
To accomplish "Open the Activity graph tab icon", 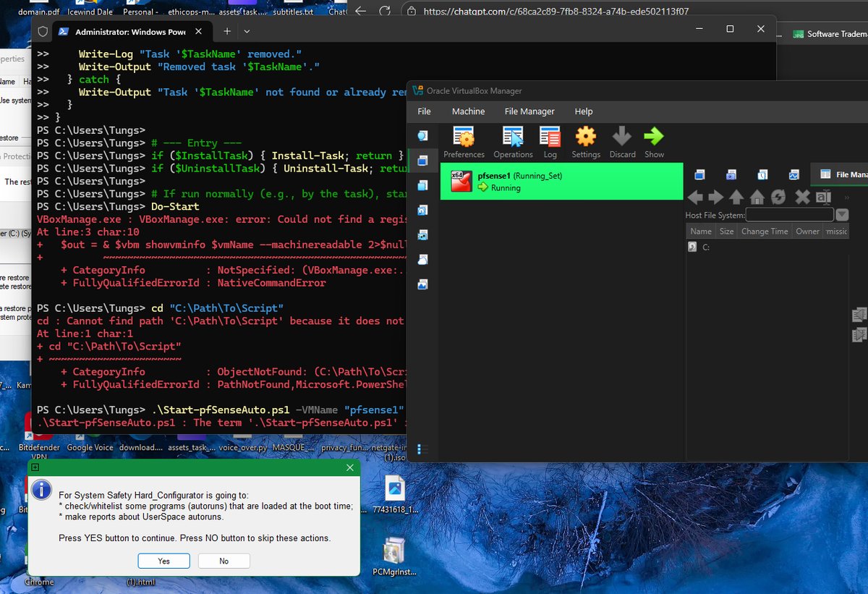I will point(793,174).
